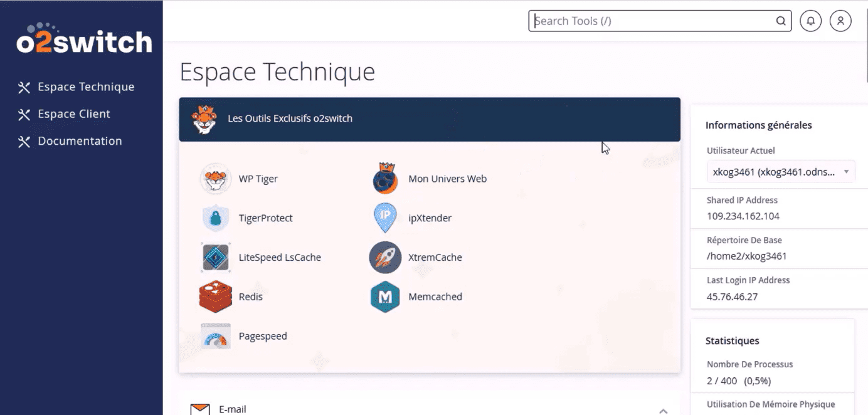Click the Documentation tools icon
The height and width of the screenshot is (415, 868).
tap(24, 141)
